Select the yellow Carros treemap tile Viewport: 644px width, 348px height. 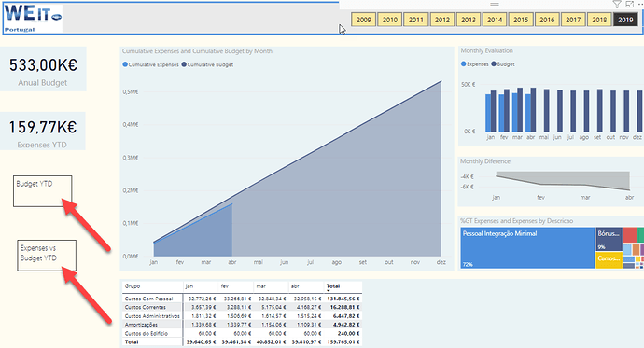[x=609, y=260]
